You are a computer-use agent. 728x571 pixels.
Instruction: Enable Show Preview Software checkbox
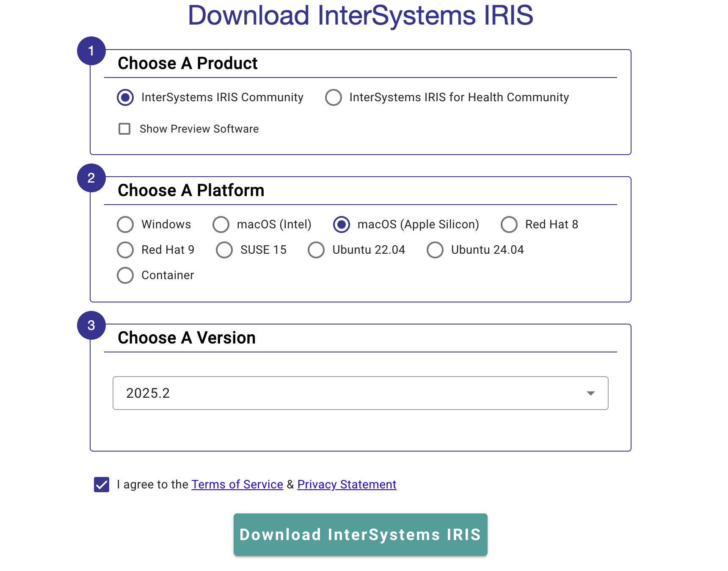(x=124, y=129)
